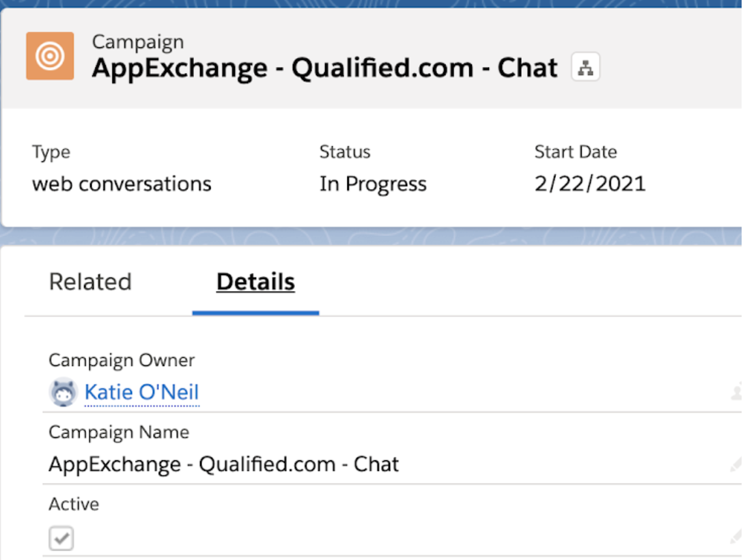Image resolution: width=743 pixels, height=560 pixels.
Task: Click the change owner icon beside Katie O'Neil
Action: tap(736, 392)
